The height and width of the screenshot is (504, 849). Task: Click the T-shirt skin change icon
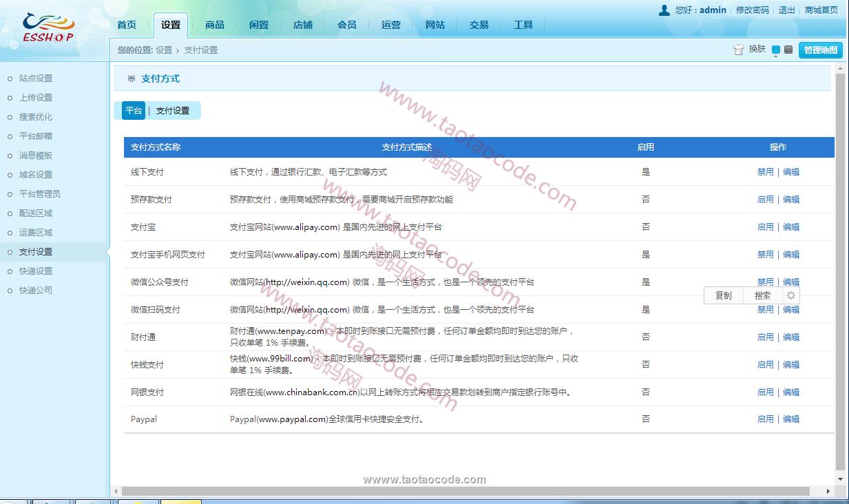(739, 50)
